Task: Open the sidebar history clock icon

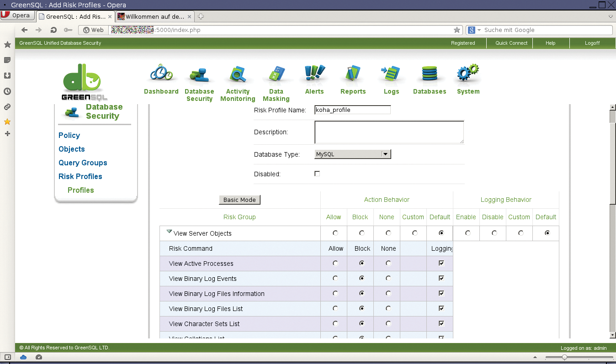Action: tap(7, 91)
